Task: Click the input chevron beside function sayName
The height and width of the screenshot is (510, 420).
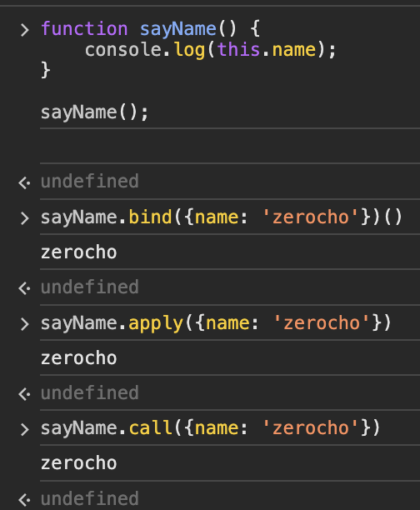Action: [25, 30]
